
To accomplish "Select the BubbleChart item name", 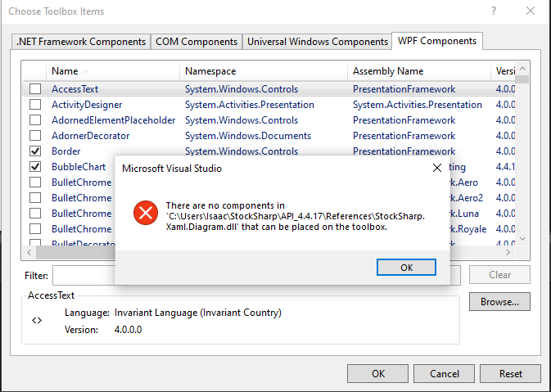I will coord(79,166).
